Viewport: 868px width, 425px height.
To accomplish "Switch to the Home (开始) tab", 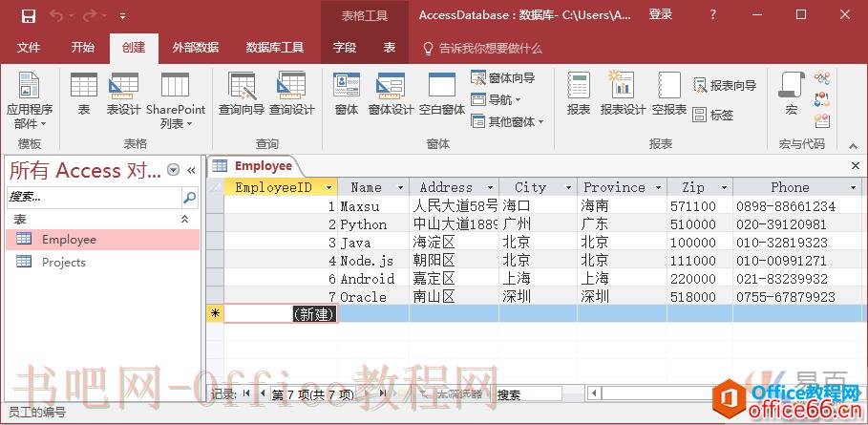I will (82, 48).
